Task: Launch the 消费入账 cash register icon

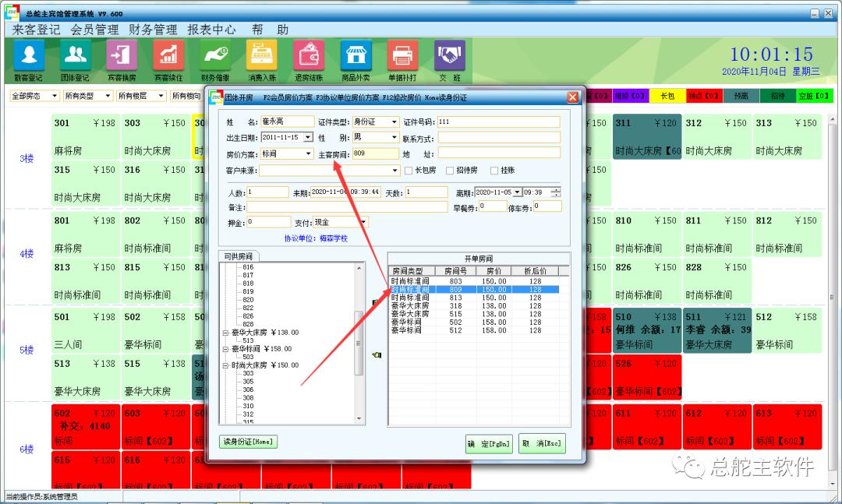Action: tap(262, 55)
